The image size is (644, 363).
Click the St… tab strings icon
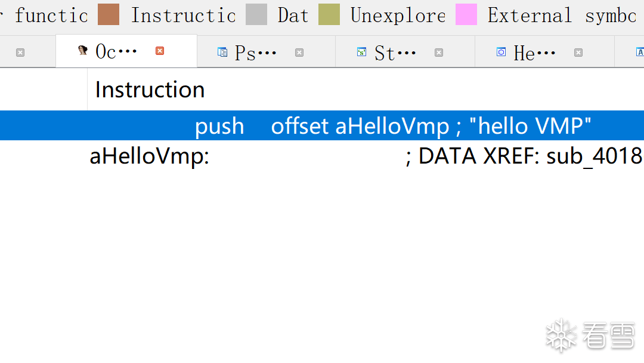pos(361,53)
